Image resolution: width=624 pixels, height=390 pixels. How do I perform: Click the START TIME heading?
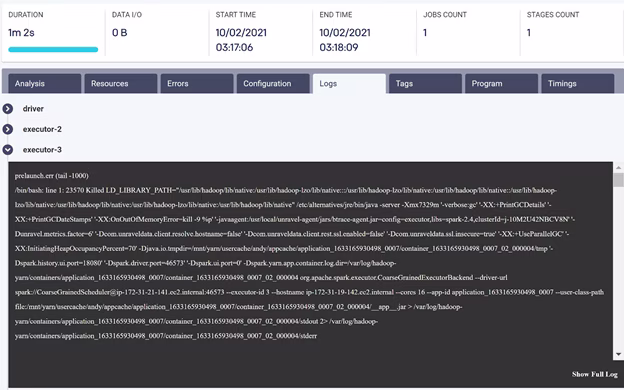click(x=236, y=15)
